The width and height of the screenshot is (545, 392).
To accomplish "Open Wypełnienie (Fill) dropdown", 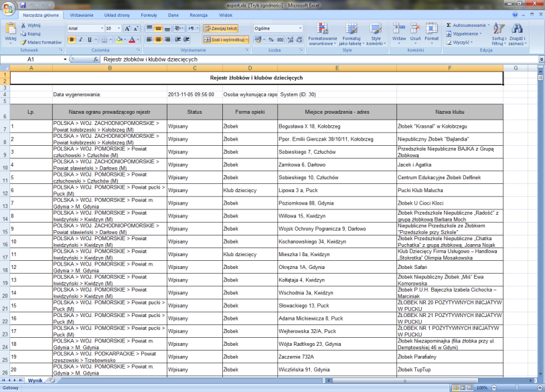I will tap(464, 33).
